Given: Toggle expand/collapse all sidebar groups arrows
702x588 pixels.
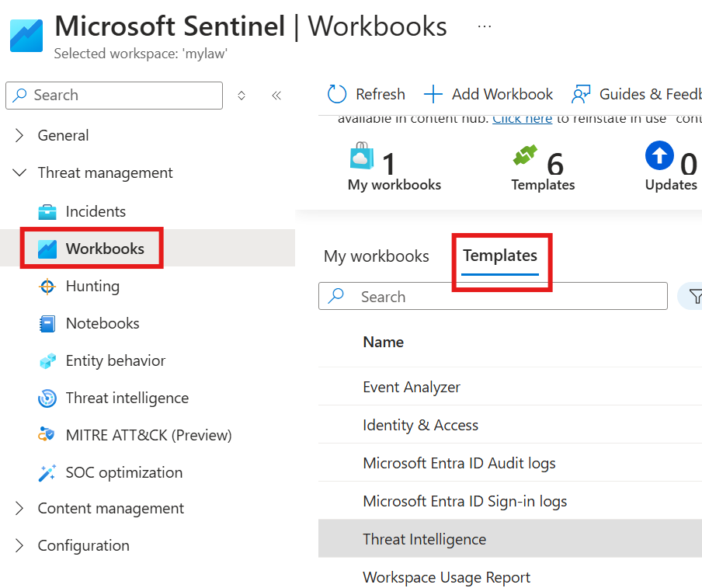Looking at the screenshot, I should click(x=242, y=96).
